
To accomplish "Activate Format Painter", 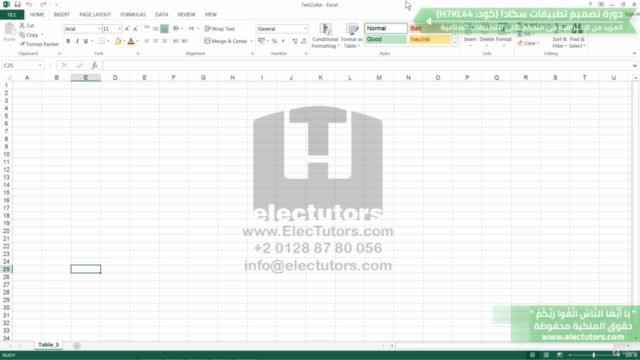I will pyautogui.click(x=39, y=44).
